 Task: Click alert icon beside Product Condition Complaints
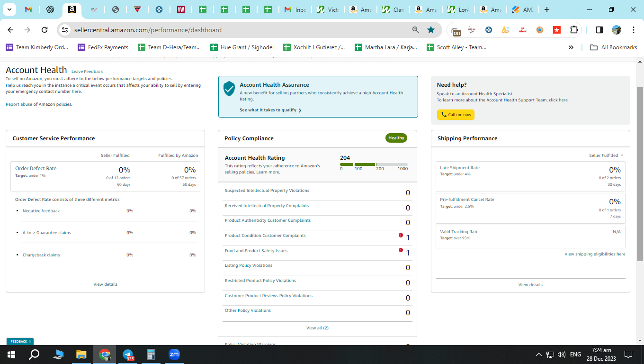coord(401,235)
